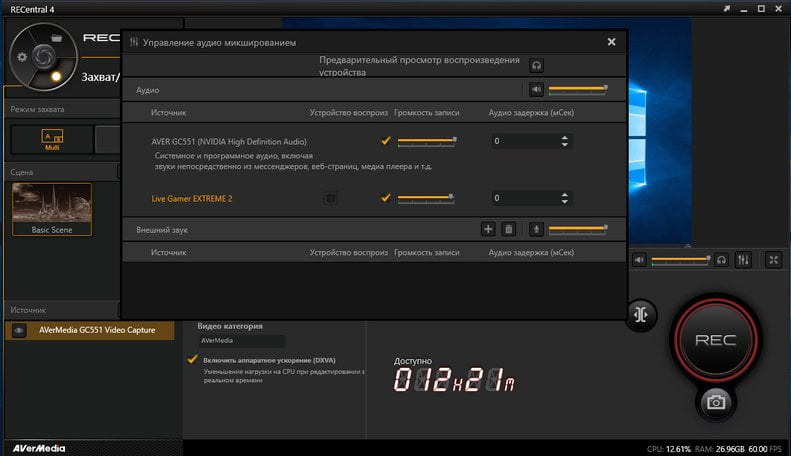Adjust Live Gamer EXTREME 2 recording volume slider
This screenshot has height=456, width=791.
(x=426, y=198)
